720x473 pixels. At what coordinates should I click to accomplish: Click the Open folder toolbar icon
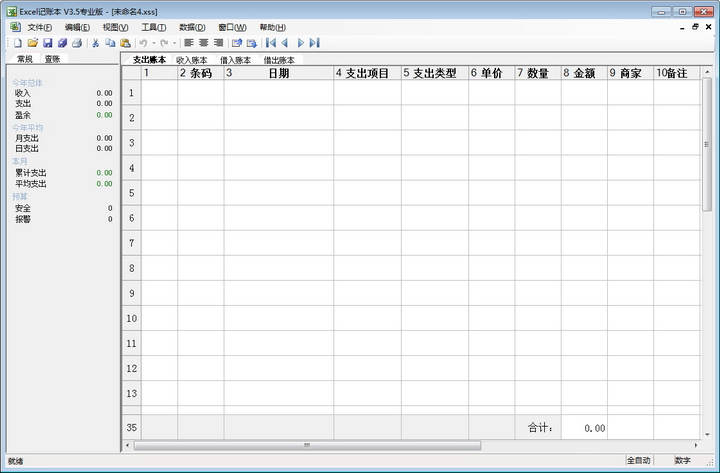pos(33,43)
